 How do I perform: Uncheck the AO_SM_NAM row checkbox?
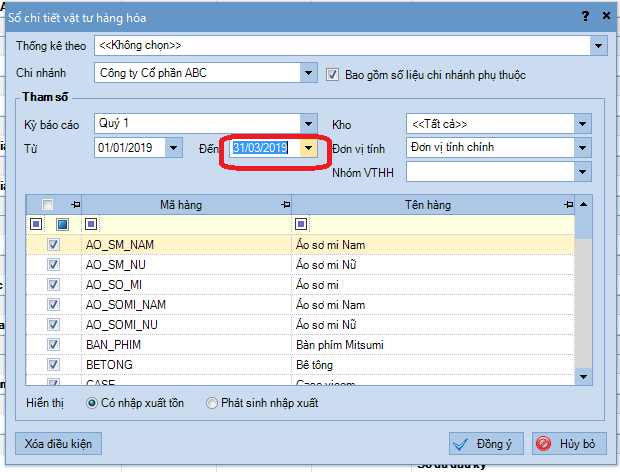(x=53, y=245)
